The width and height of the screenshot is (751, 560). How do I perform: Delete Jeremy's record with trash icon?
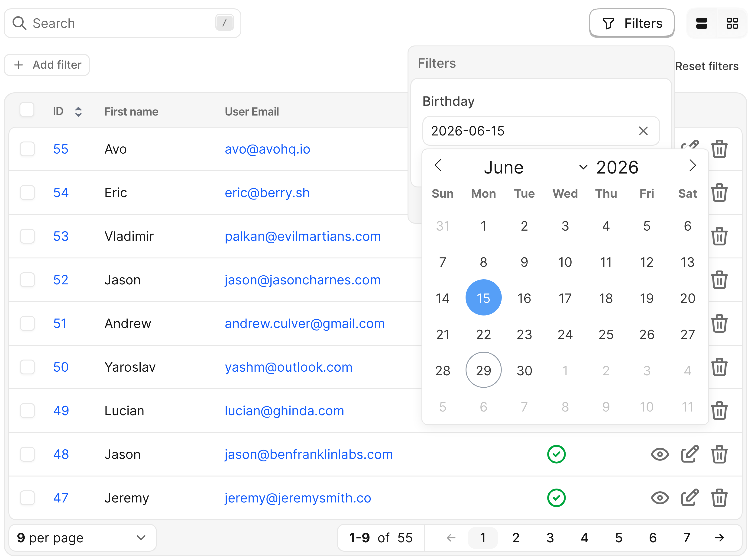[719, 498]
